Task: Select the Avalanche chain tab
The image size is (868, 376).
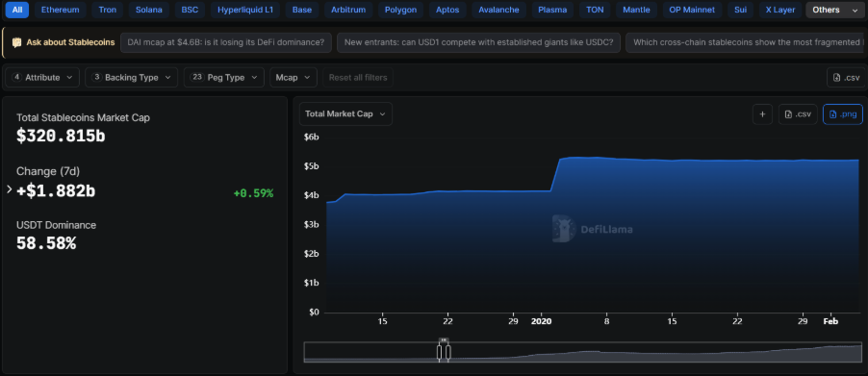Action: [x=498, y=10]
